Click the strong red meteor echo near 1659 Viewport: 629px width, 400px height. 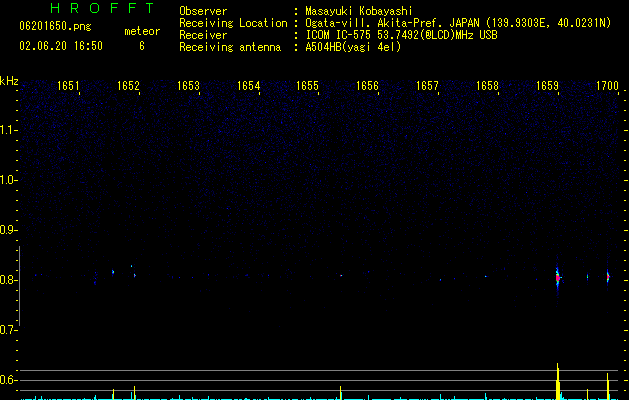tap(558, 277)
